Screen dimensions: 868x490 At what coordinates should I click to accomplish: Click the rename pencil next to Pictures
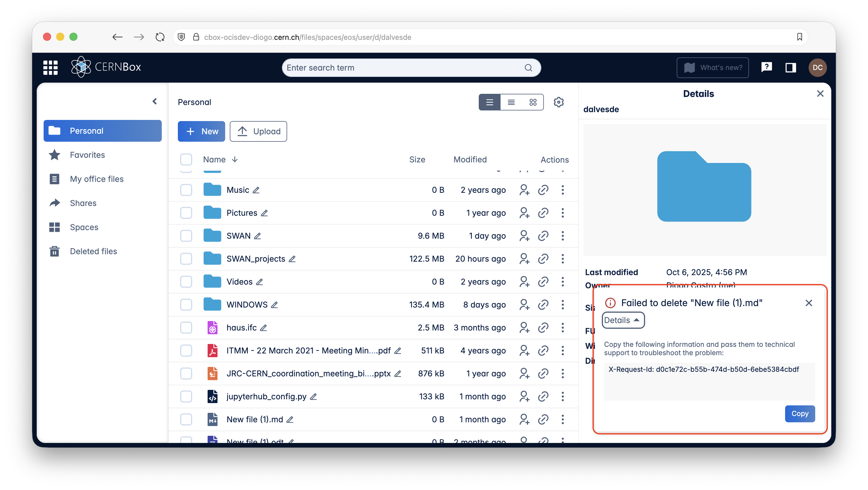(x=264, y=213)
